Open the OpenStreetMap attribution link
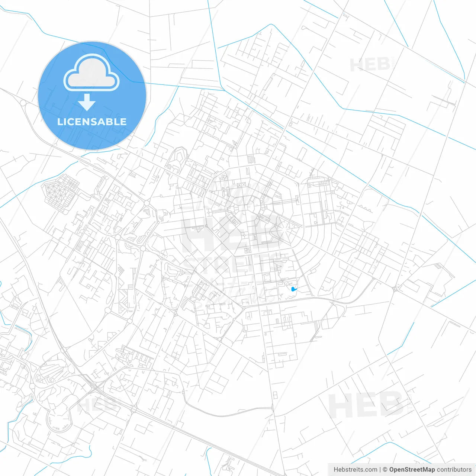This screenshot has width=476, height=476. point(412,470)
